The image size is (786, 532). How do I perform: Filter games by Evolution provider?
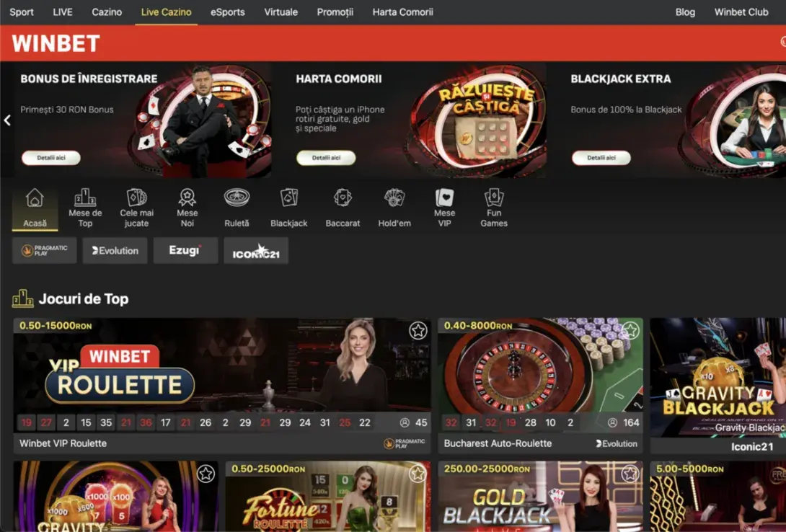tap(115, 251)
